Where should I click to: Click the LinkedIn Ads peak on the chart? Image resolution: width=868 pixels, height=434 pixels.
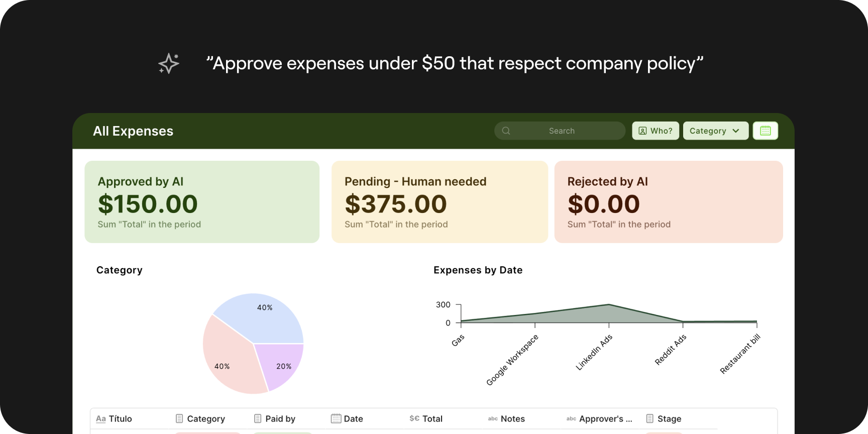[609, 305]
